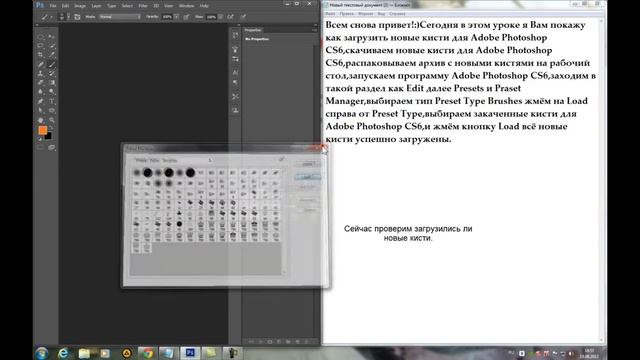Select the Marquee selection tool

tap(40, 37)
